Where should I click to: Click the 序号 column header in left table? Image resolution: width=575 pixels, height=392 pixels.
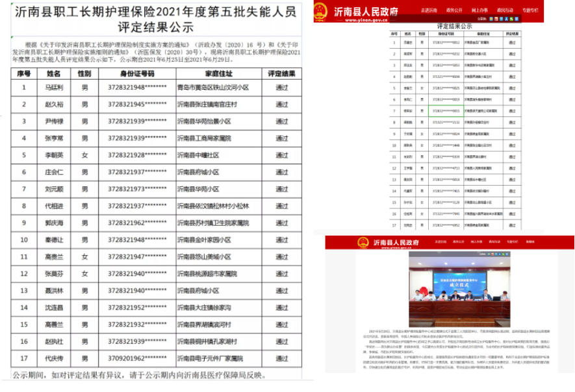coord(24,73)
